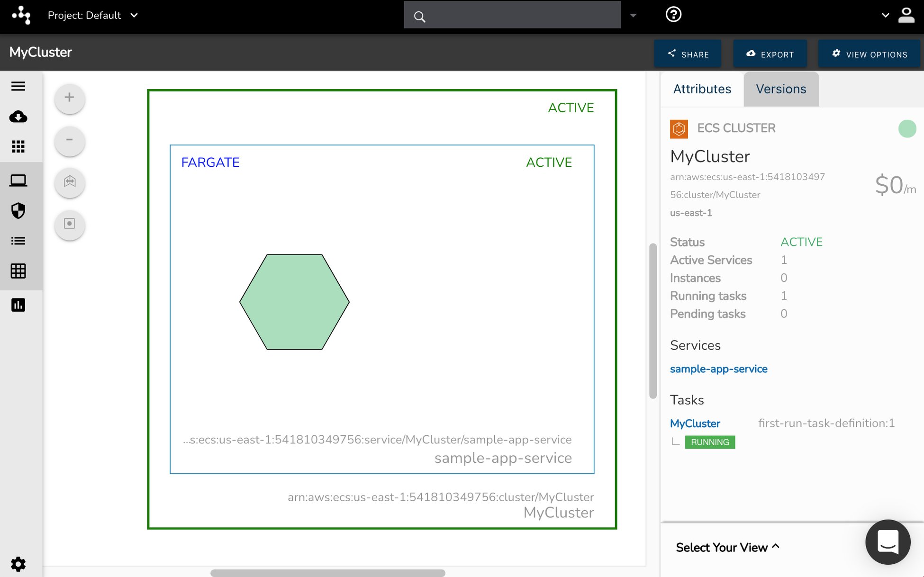
Task: Open the apps grid icon in the sidebar
Action: tap(18, 147)
